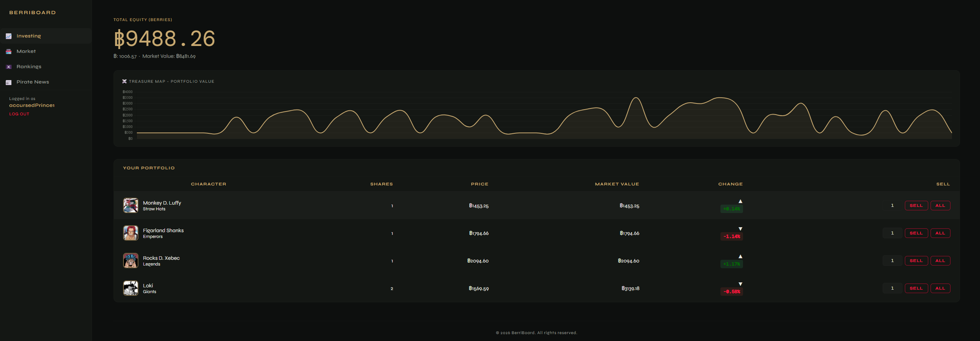The image size is (980, 341).
Task: Sell Loki shares
Action: [916, 289]
